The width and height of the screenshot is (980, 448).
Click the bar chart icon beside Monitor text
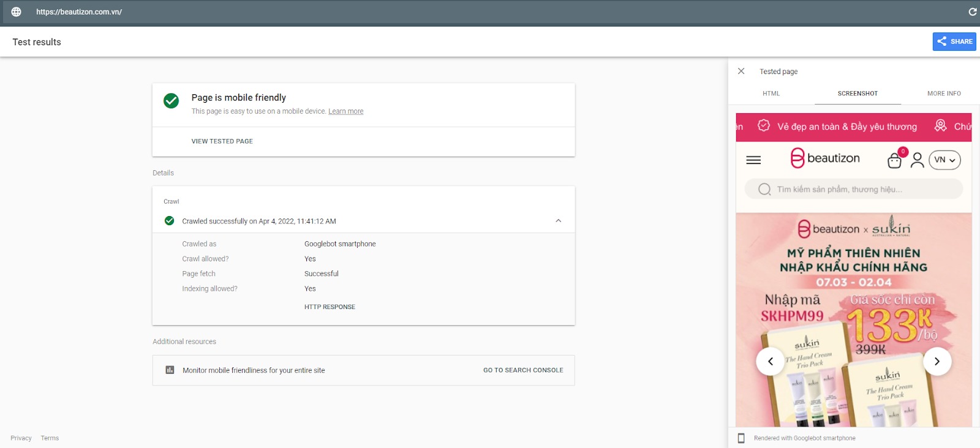[x=170, y=370]
